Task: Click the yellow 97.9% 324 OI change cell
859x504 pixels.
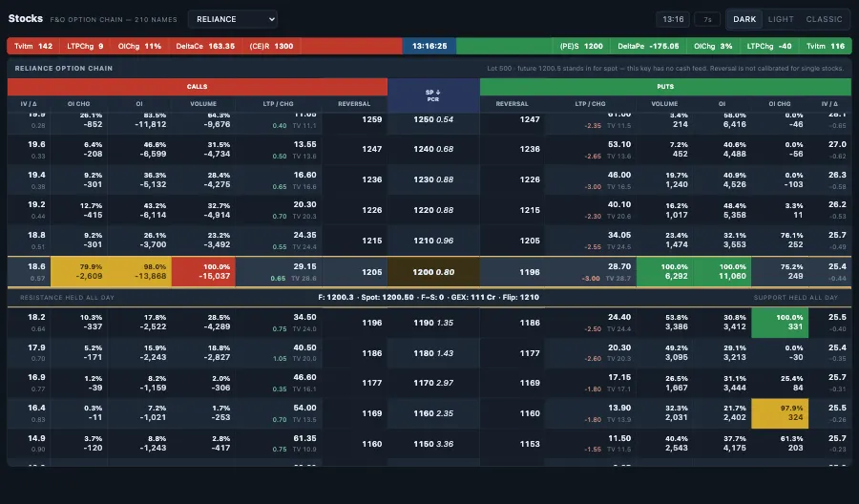Action: (x=780, y=413)
